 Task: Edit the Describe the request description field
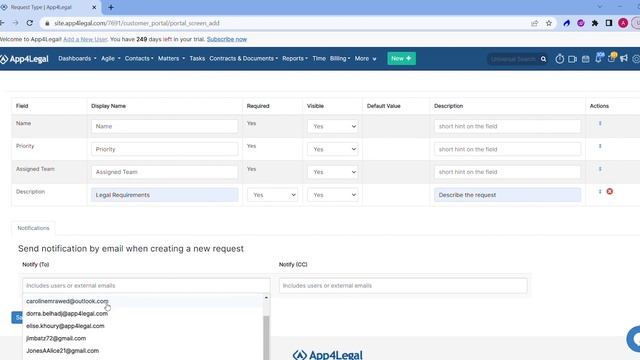click(x=507, y=195)
